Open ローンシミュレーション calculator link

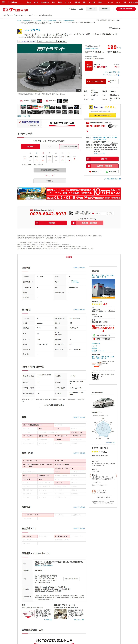(x=111, y=75)
